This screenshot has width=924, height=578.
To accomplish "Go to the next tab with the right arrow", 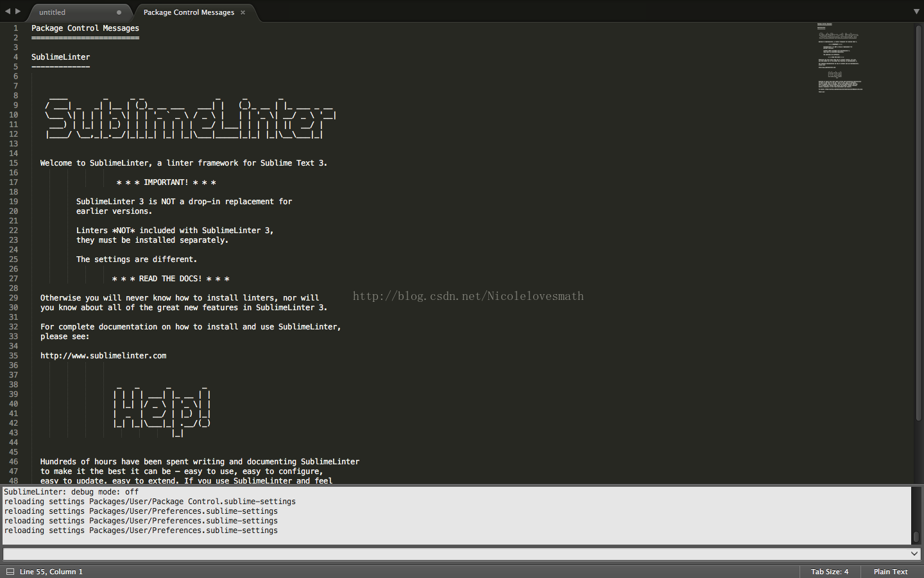I will [18, 12].
